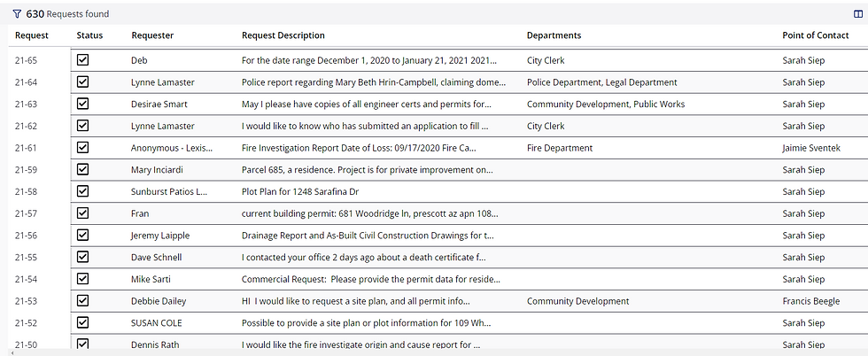Select requester Deb

[139, 60]
